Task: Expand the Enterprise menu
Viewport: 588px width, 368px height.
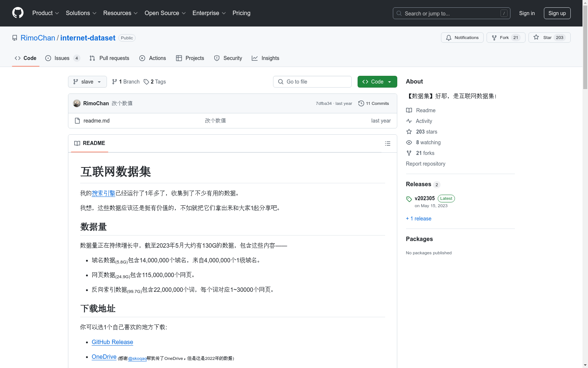Action: (209, 13)
